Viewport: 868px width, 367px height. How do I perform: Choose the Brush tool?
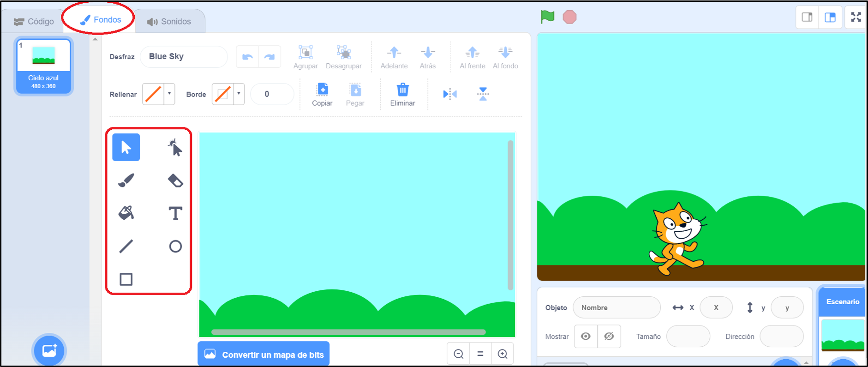[126, 180]
